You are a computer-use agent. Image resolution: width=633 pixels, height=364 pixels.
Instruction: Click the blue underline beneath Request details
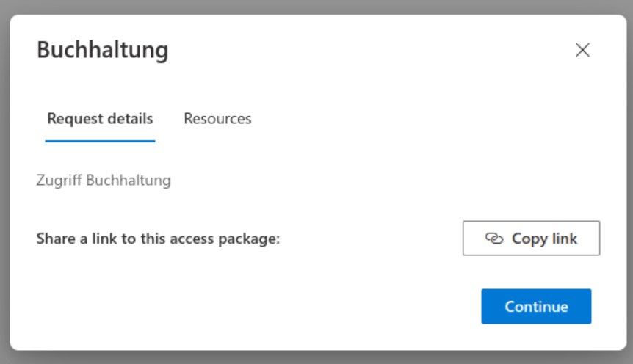100,140
